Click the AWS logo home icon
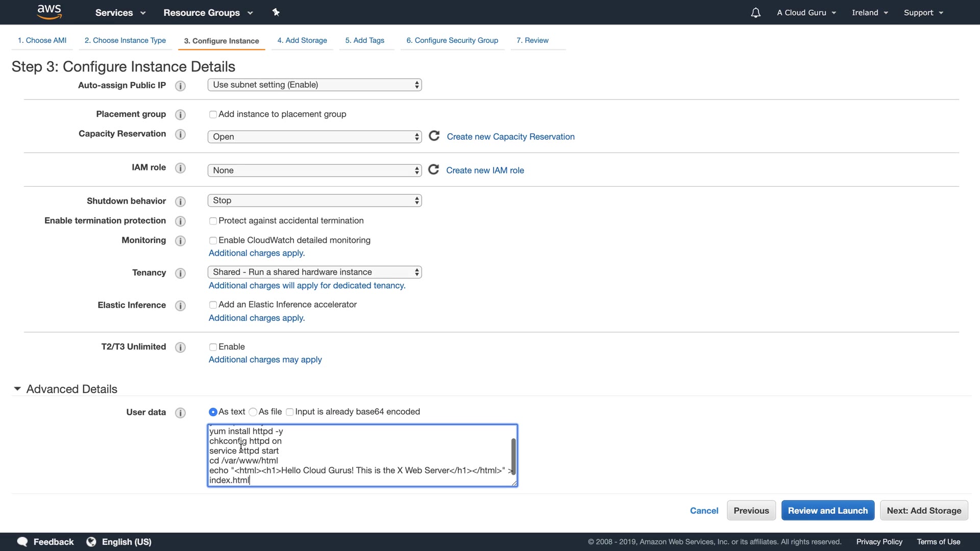 (50, 12)
